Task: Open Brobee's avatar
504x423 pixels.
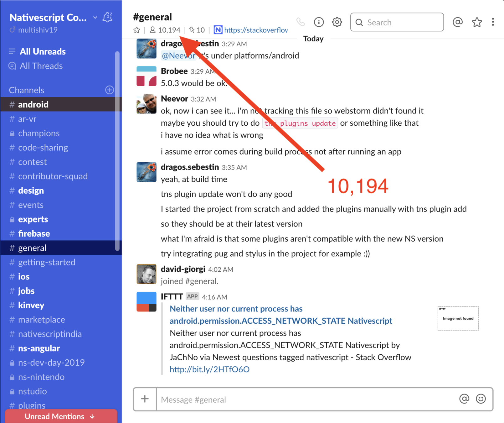Action: pyautogui.click(x=147, y=76)
